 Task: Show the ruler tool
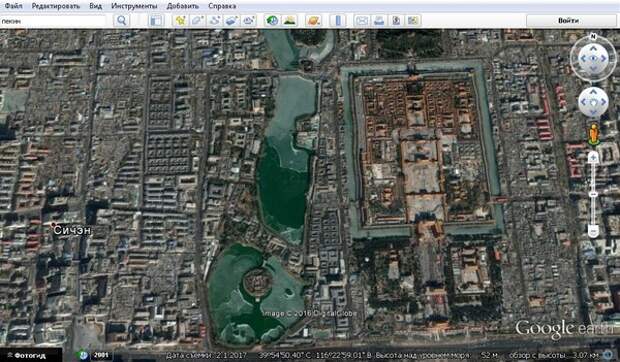click(338, 21)
